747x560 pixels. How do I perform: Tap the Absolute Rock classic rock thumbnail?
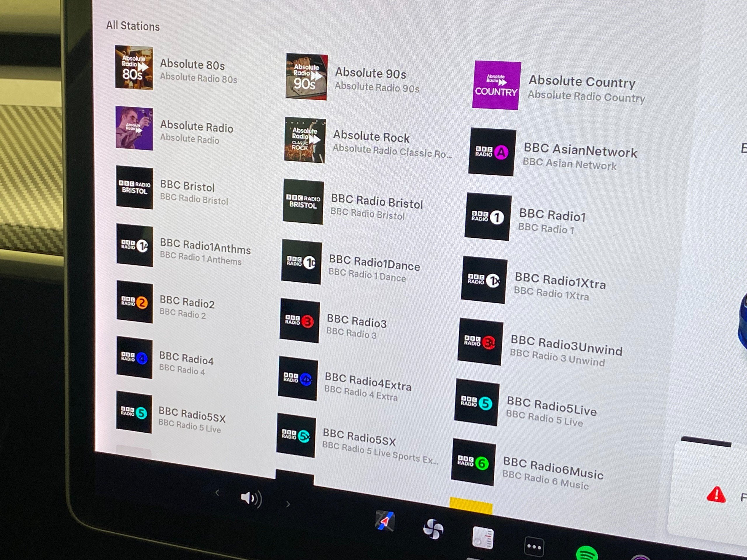(x=305, y=140)
